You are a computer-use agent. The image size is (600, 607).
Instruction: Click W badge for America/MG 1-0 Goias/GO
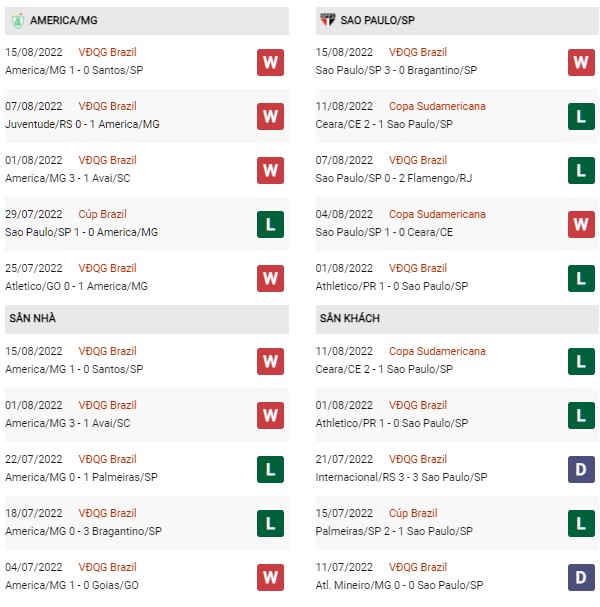click(x=270, y=578)
